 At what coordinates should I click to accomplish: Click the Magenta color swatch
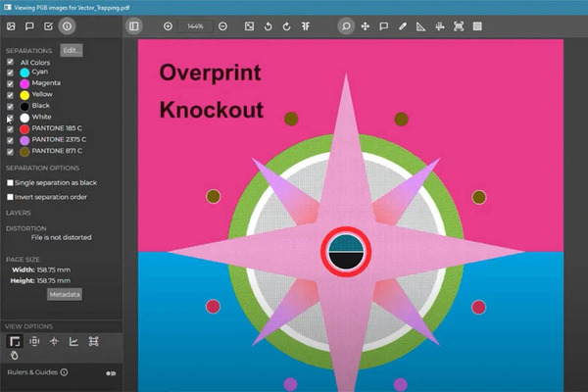coord(24,83)
